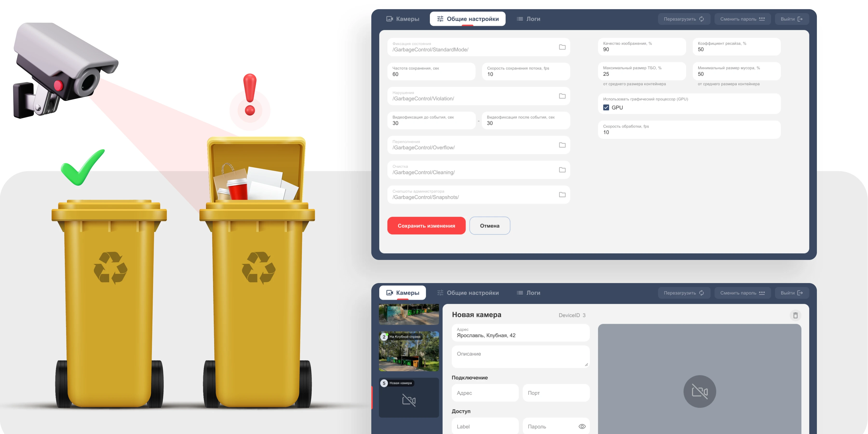Focus the Коэффициент ресайза, % field
868x434 pixels.
pyautogui.click(x=737, y=47)
